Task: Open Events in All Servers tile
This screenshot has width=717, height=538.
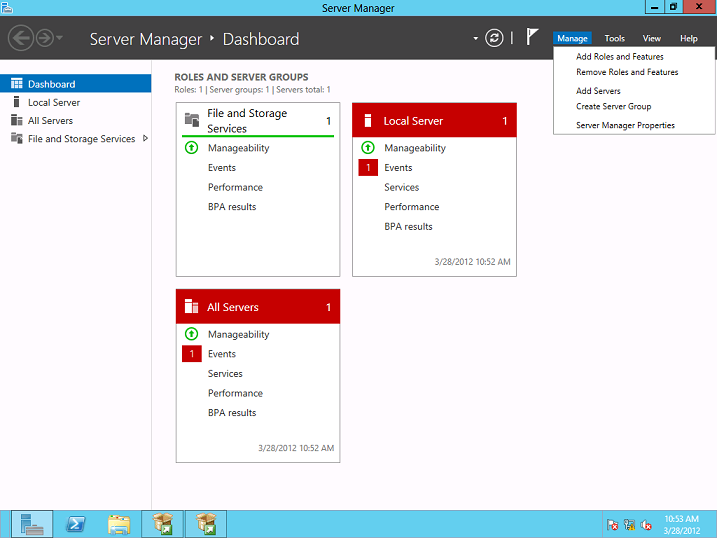Action: 222,354
